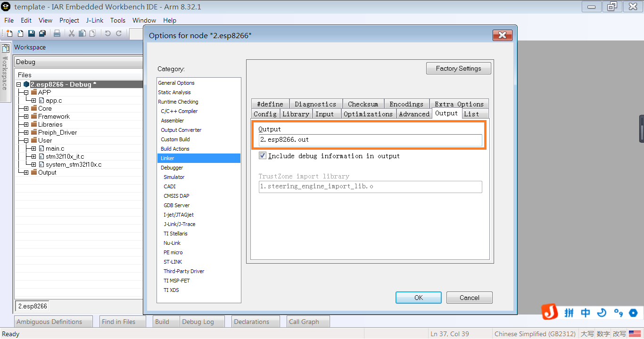The width and height of the screenshot is (644, 339).
Task: Click the Chinese Simplified (GB2312) encoding indicator
Action: [535, 334]
